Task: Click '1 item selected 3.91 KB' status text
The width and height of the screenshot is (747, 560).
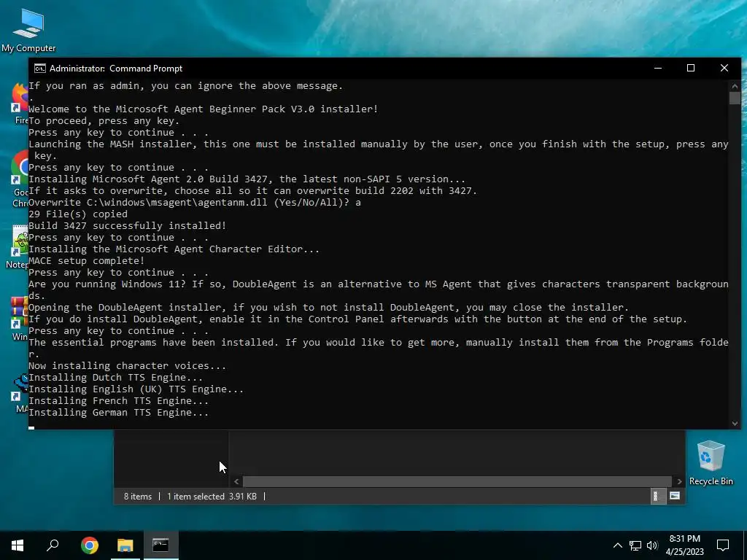Action: point(212,496)
